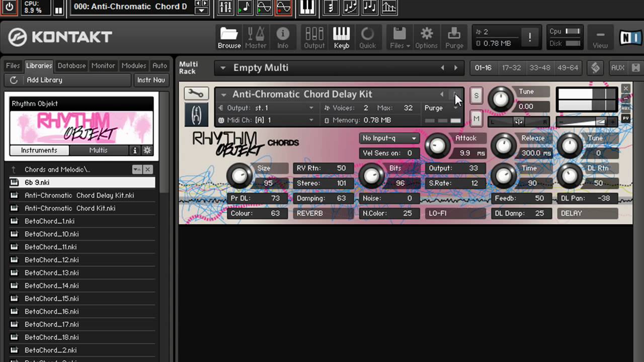Solo the instrument with S button
644x362 pixels.
pos(476,96)
